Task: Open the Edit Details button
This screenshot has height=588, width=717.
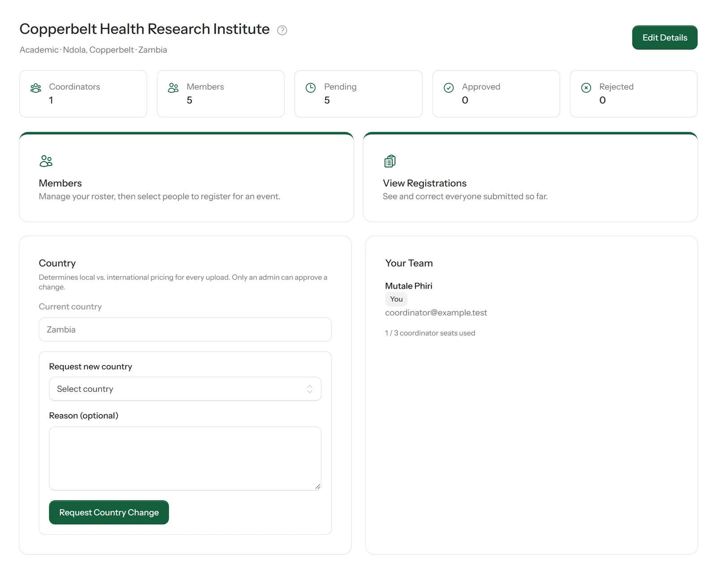Action: coord(665,38)
